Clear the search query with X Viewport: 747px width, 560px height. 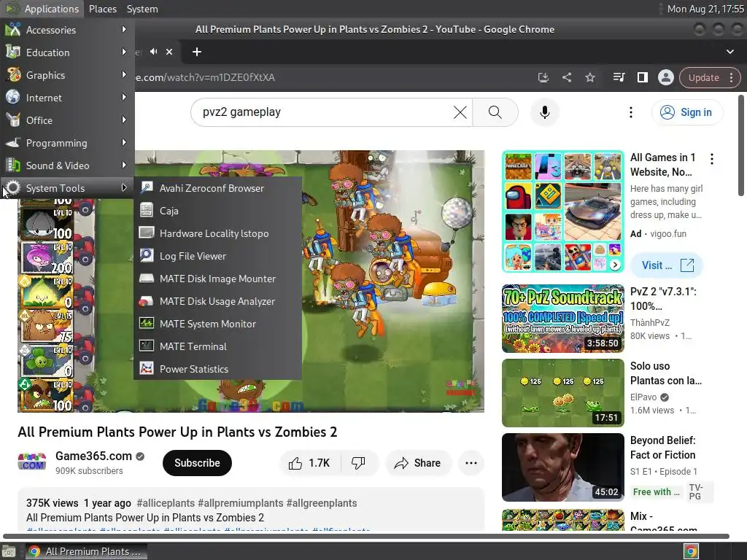click(x=460, y=112)
